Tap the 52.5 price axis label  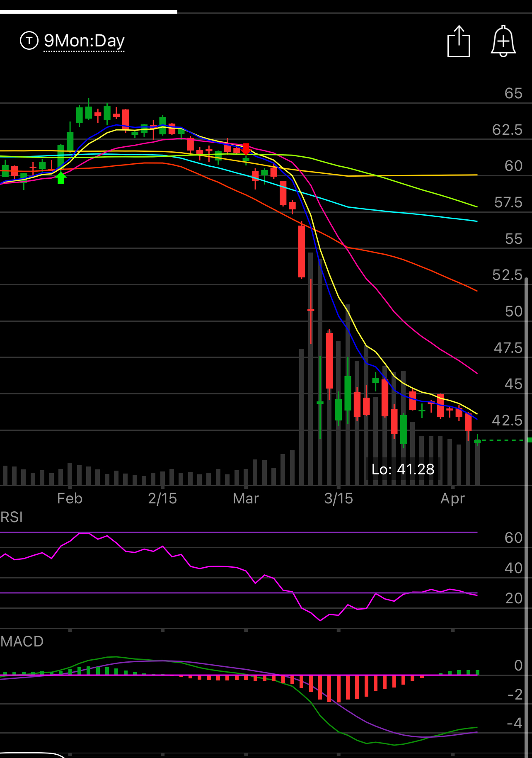coord(507,275)
